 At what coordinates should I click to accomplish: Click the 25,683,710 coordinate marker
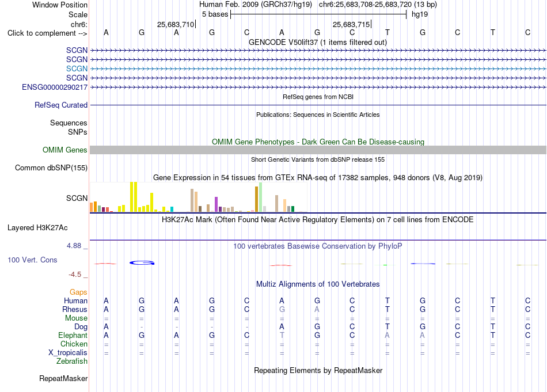click(x=176, y=24)
